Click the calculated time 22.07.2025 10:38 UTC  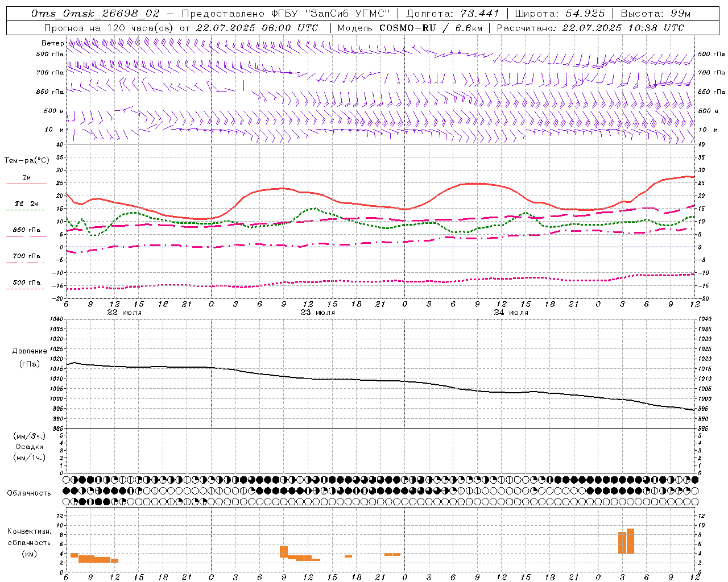(x=623, y=28)
